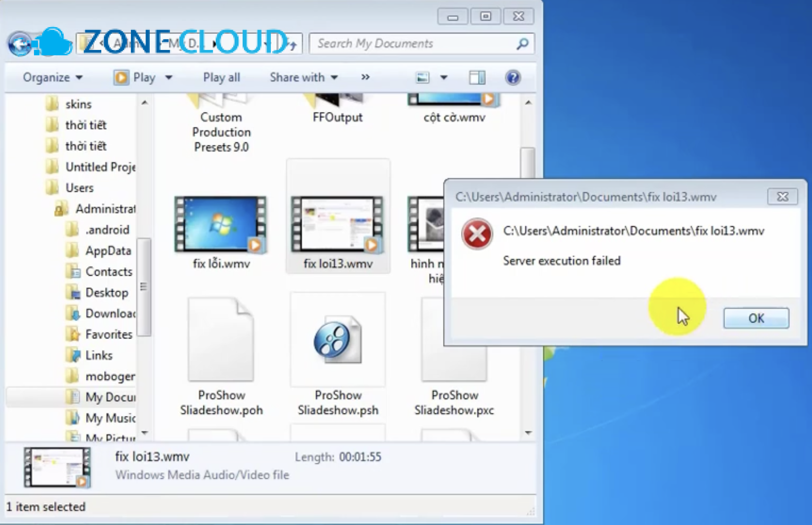This screenshot has height=525, width=812.
Task: Select the skins folder in tree
Action: tap(70, 104)
